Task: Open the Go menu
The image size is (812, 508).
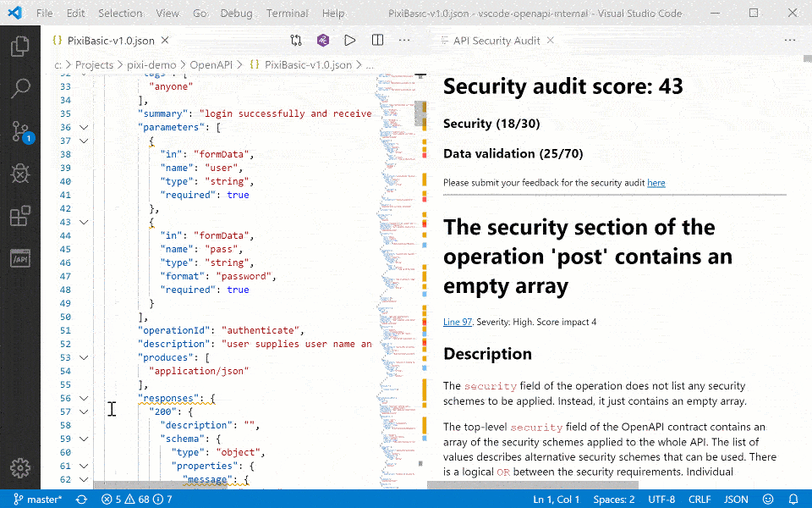Action: (200, 13)
